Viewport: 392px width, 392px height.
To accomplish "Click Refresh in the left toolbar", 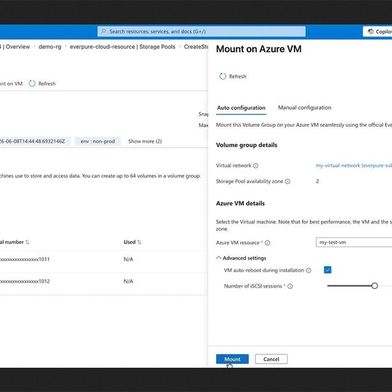I will [42, 83].
